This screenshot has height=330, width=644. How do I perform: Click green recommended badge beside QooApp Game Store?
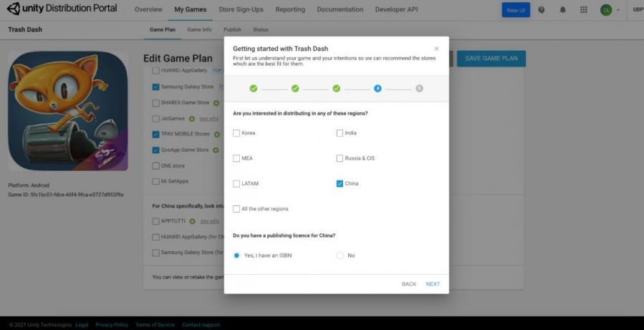216,150
